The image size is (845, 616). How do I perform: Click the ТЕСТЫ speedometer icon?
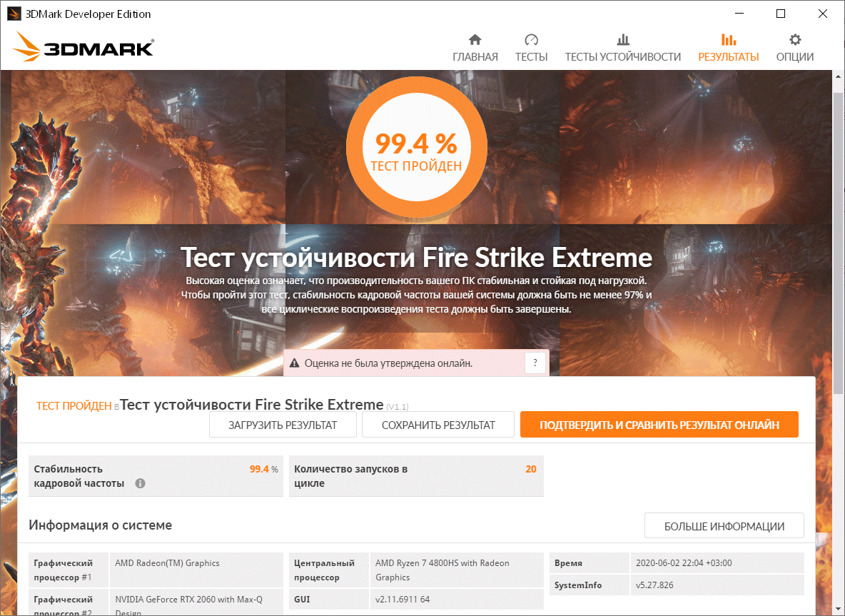(x=532, y=40)
